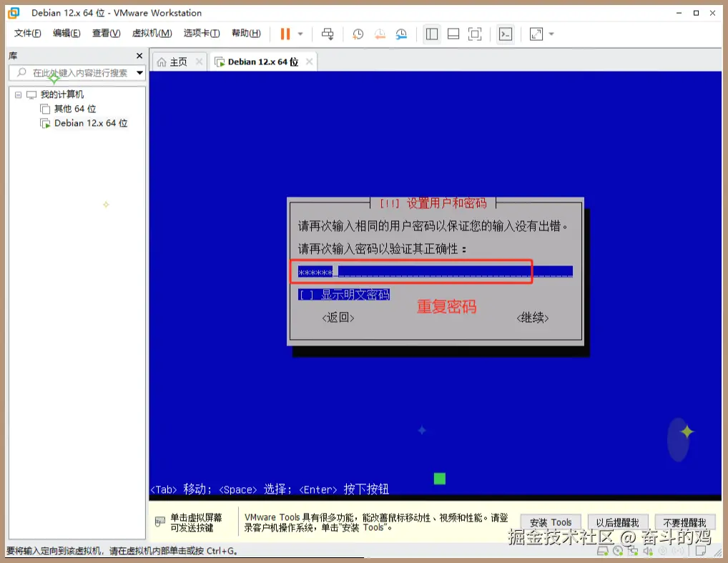The height and width of the screenshot is (563, 728).
Task: Open the console view
Action: [505, 34]
